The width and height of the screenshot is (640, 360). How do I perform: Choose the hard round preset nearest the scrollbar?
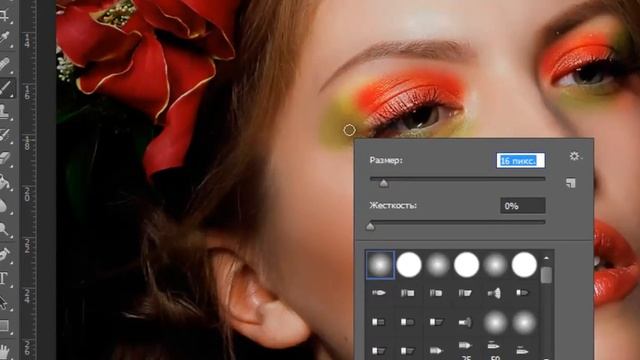coord(524,265)
